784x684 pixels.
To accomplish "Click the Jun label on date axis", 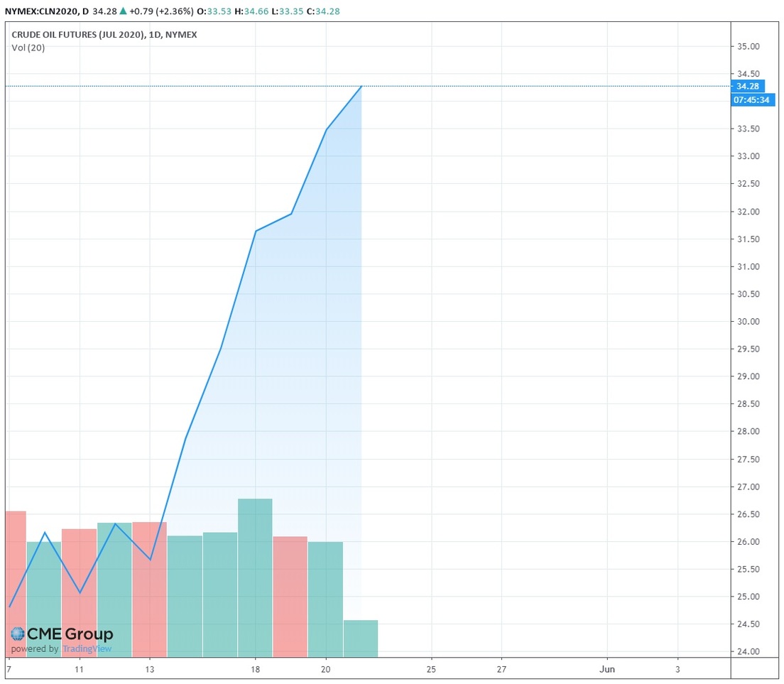I will pos(606,669).
